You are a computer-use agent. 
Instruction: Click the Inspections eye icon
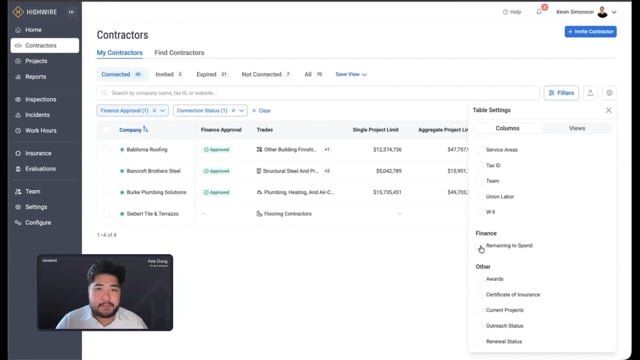click(x=18, y=100)
